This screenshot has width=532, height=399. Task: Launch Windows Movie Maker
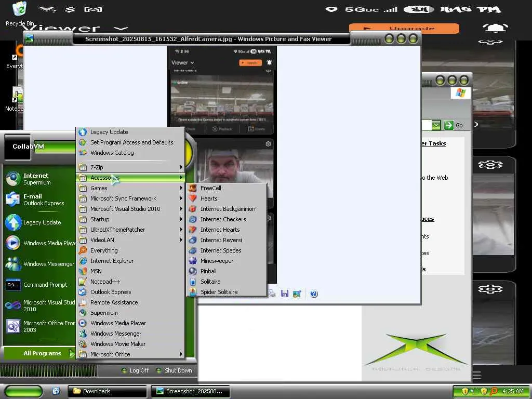tap(131, 344)
